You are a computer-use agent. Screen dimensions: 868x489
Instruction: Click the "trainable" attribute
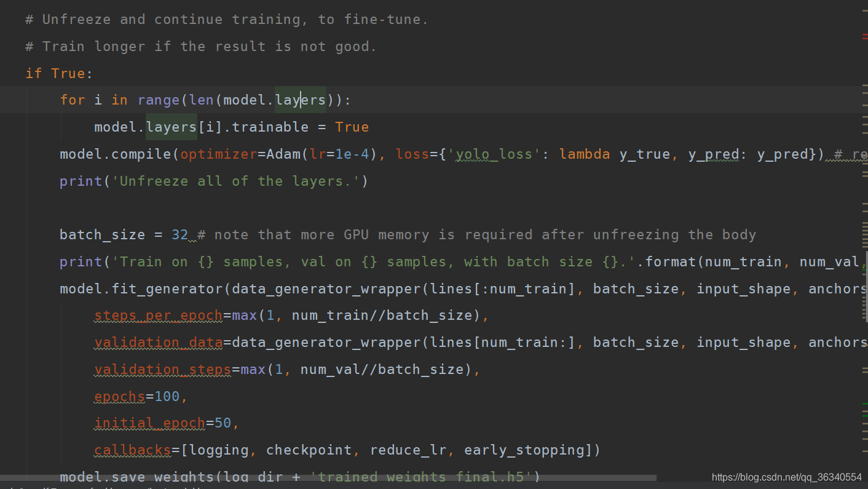(270, 127)
